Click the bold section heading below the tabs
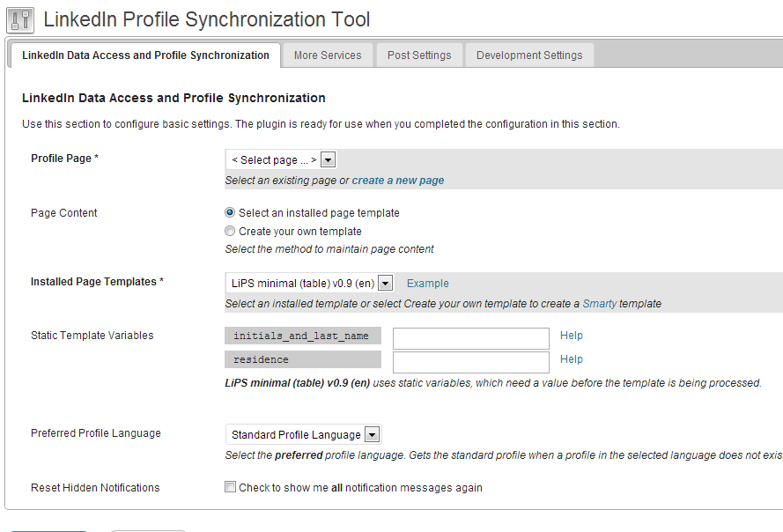 click(174, 98)
